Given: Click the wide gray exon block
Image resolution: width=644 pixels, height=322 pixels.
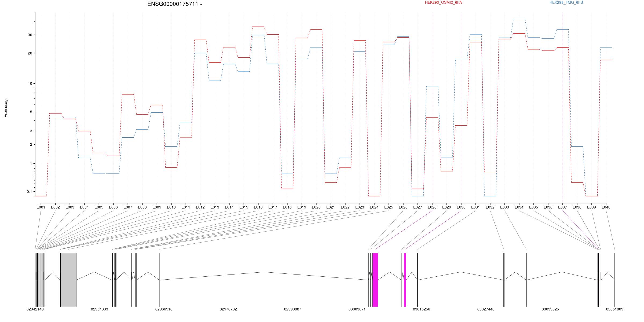Looking at the screenshot, I should click(68, 280).
